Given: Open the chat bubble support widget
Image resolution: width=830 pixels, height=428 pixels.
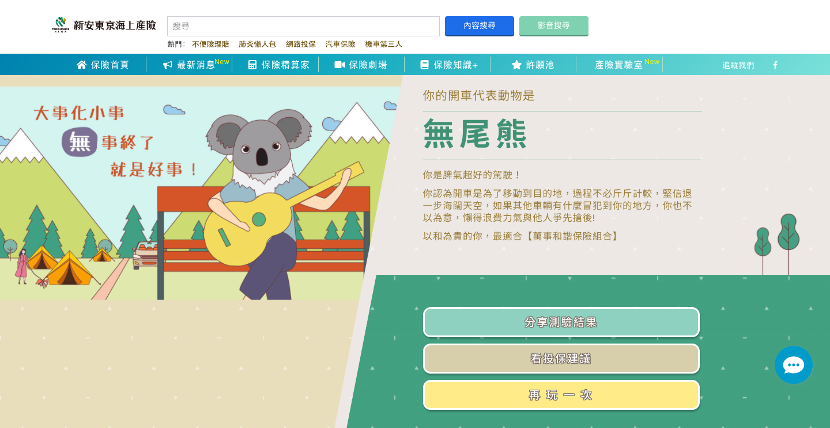Looking at the screenshot, I should pyautogui.click(x=793, y=365).
